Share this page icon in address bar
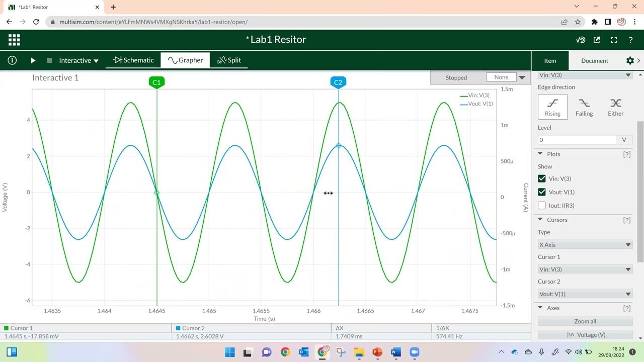This screenshot has height=362, width=644. point(565,22)
